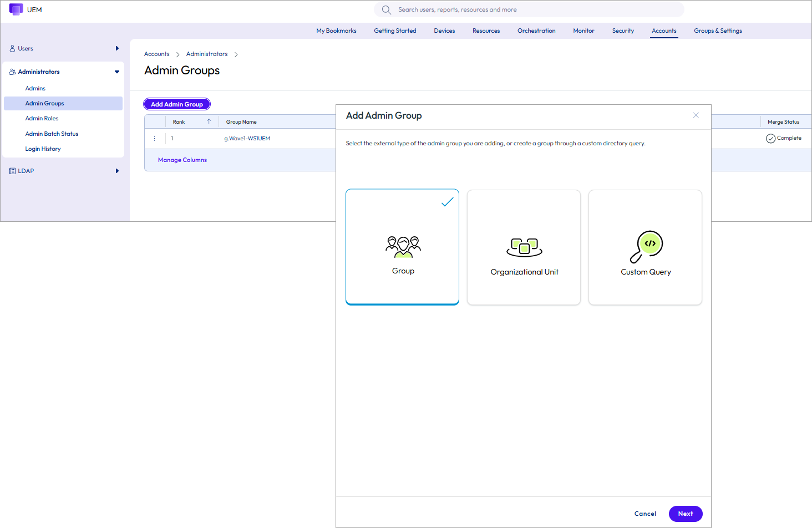Click the LDAP directory icon in sidebar
The image size is (812, 528).
click(12, 171)
